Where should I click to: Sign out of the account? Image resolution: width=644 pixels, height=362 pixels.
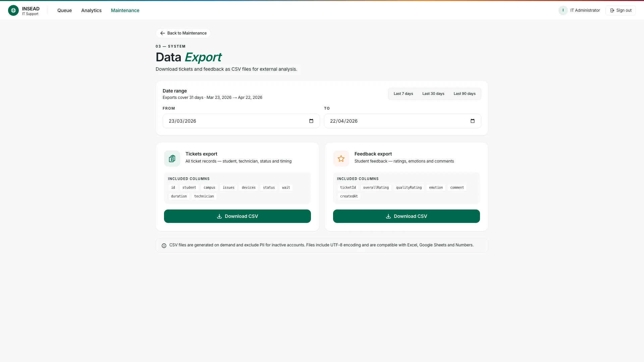(621, 10)
